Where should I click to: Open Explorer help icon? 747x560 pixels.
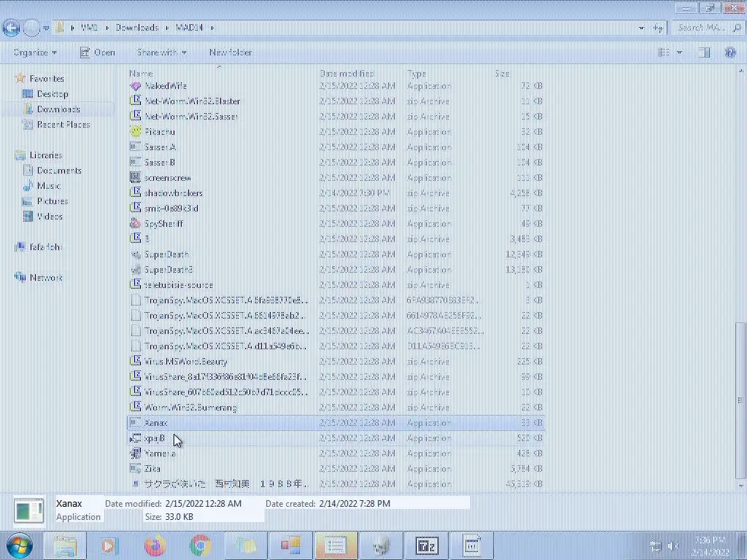pos(729,52)
